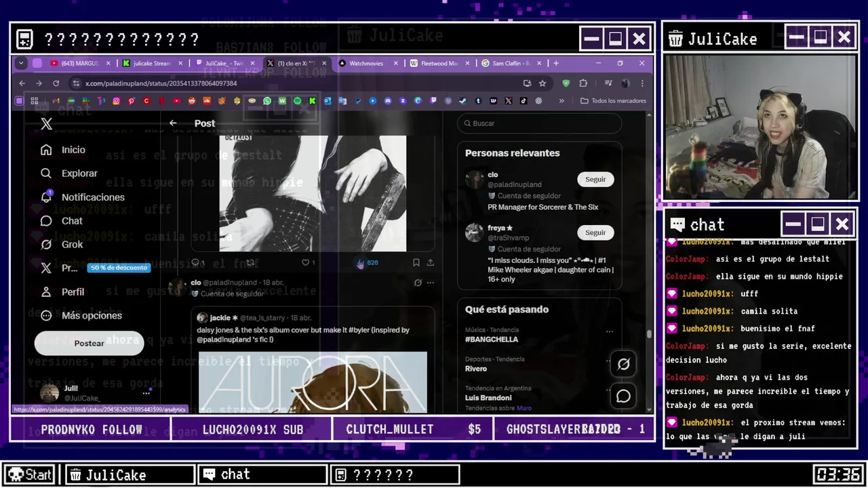Go back with the Post back arrow
Screen dimensions: 868x488
point(173,123)
